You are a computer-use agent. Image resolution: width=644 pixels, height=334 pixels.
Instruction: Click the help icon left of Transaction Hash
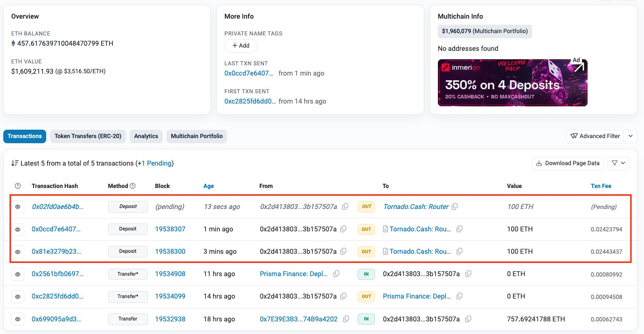point(18,186)
